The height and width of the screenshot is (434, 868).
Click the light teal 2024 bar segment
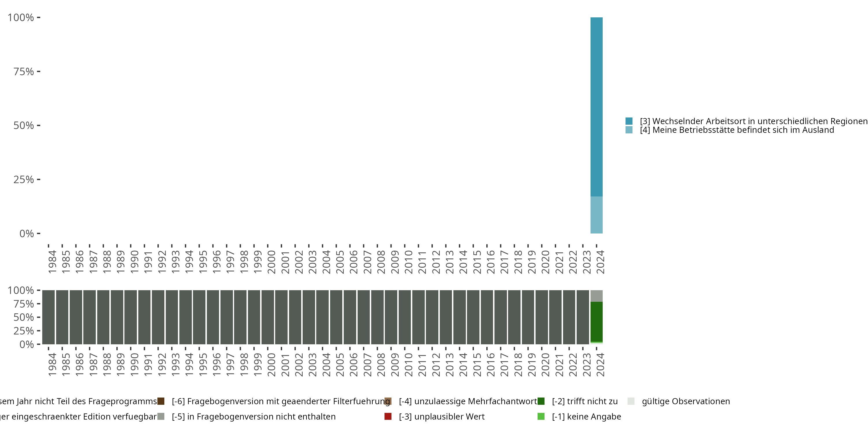pos(596,215)
